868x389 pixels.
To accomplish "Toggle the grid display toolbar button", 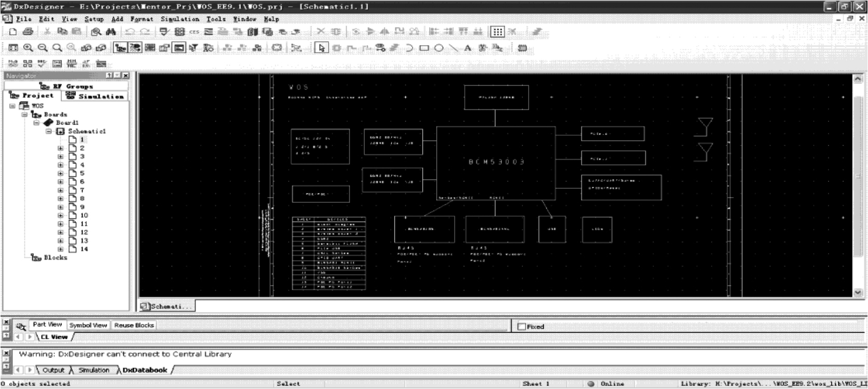I will point(497,32).
